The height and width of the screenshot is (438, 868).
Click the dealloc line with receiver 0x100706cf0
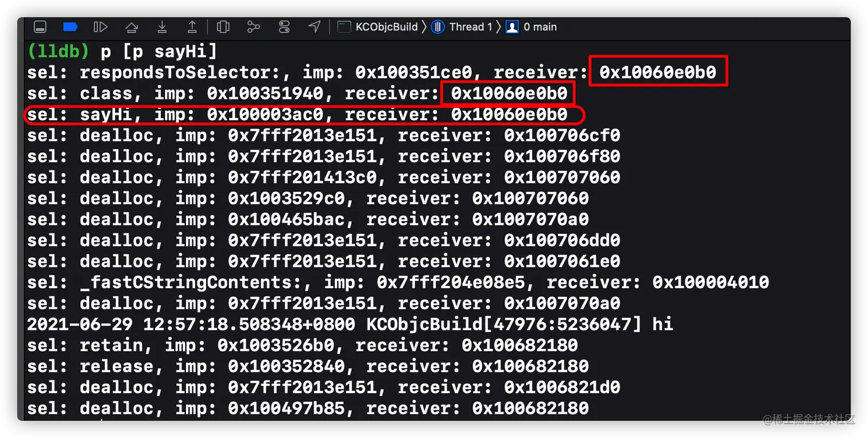[324, 135]
